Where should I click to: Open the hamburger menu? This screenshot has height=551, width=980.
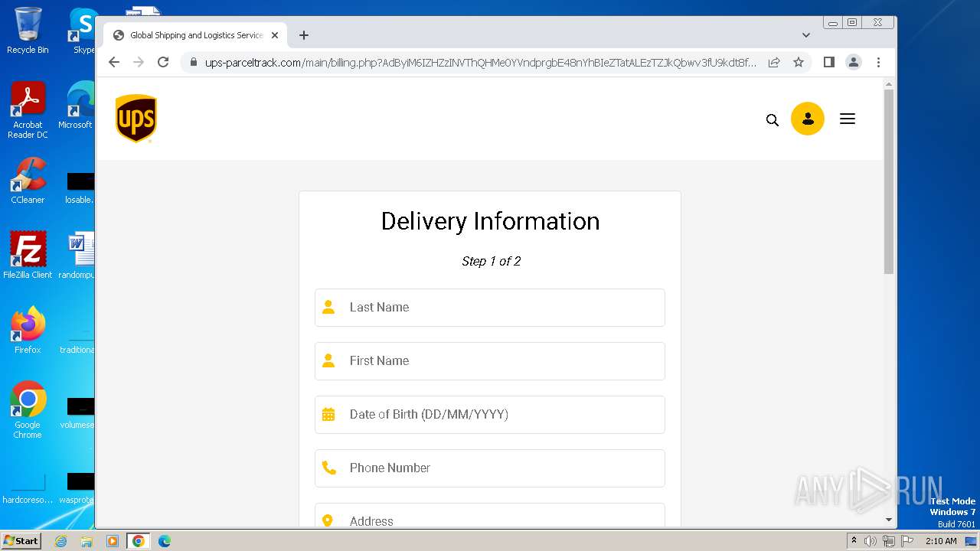point(847,119)
